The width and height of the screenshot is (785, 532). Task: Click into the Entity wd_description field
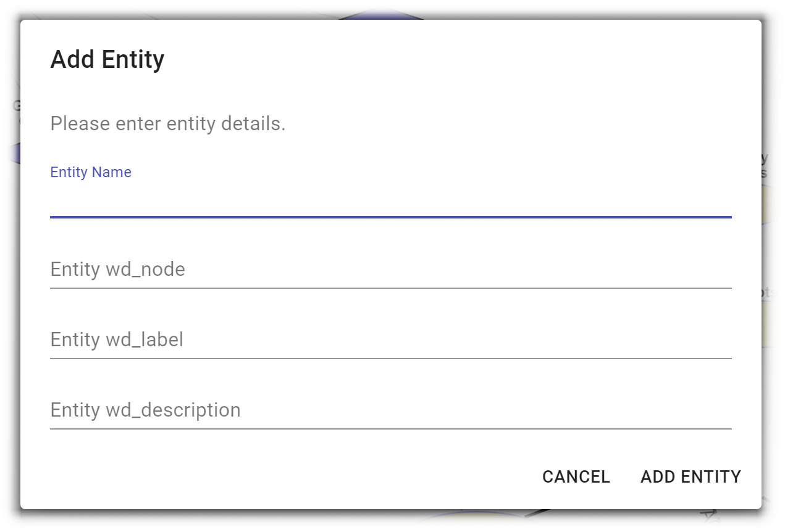[390, 410]
